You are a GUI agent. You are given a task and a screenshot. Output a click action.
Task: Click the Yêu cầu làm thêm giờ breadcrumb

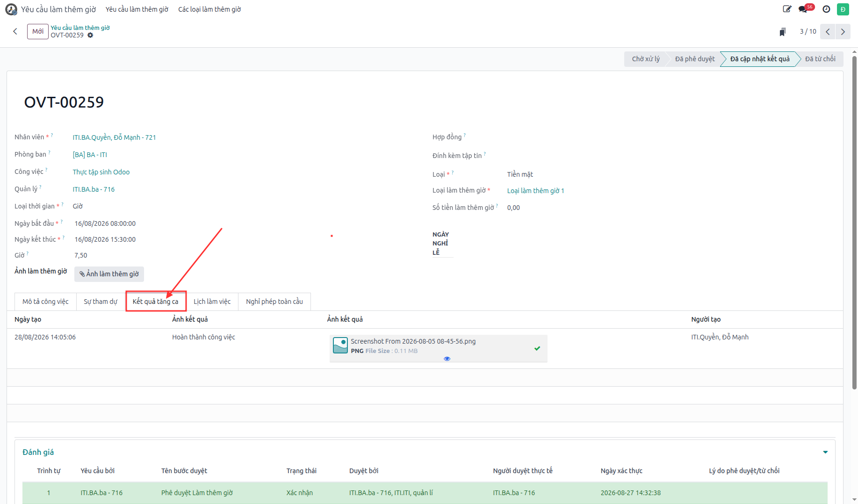(80, 28)
